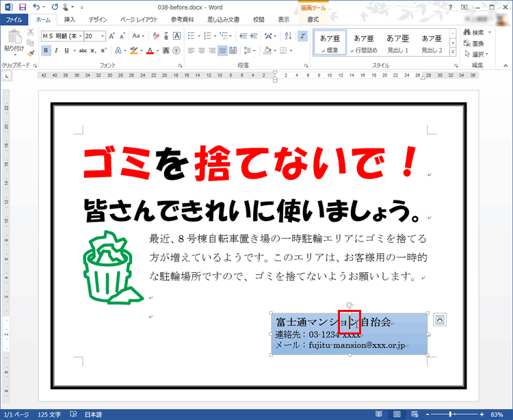Open the ファイル tab
This screenshot has height=420, width=513.
(14, 20)
